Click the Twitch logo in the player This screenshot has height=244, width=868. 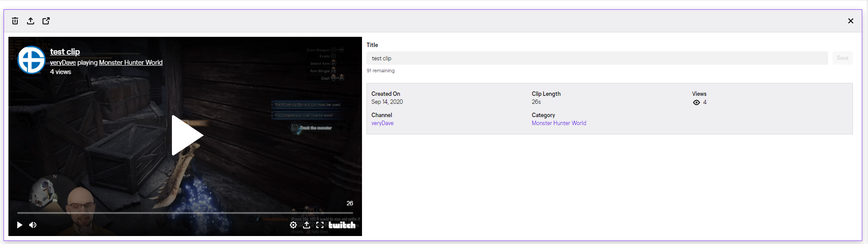tap(342, 225)
